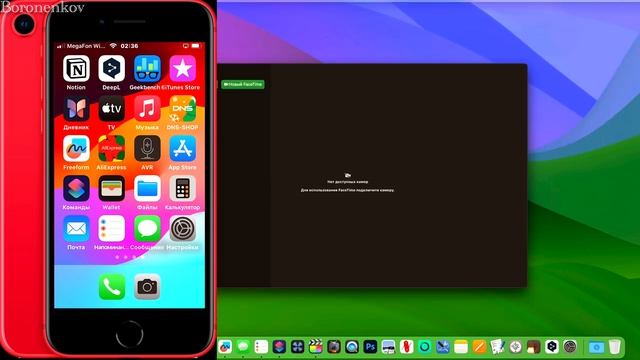
Task: Tap the Journal (Дневник) app icon
Action: [x=76, y=109]
